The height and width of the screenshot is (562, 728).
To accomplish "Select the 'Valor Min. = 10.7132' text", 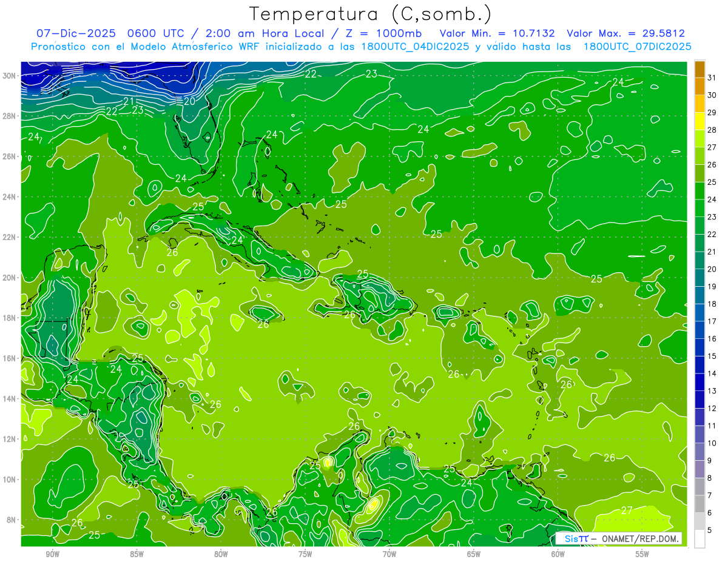I will pyautogui.click(x=497, y=33).
